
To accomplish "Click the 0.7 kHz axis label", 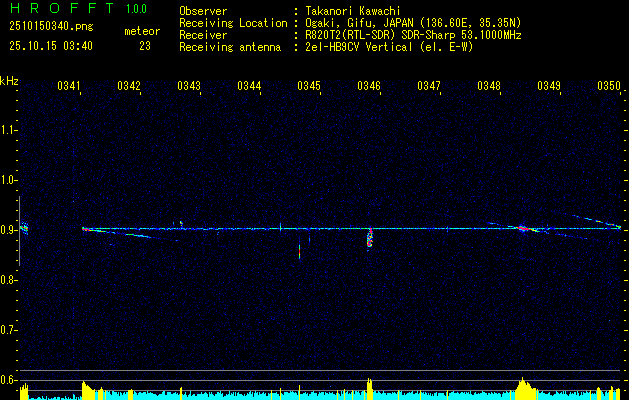I will point(8,330).
